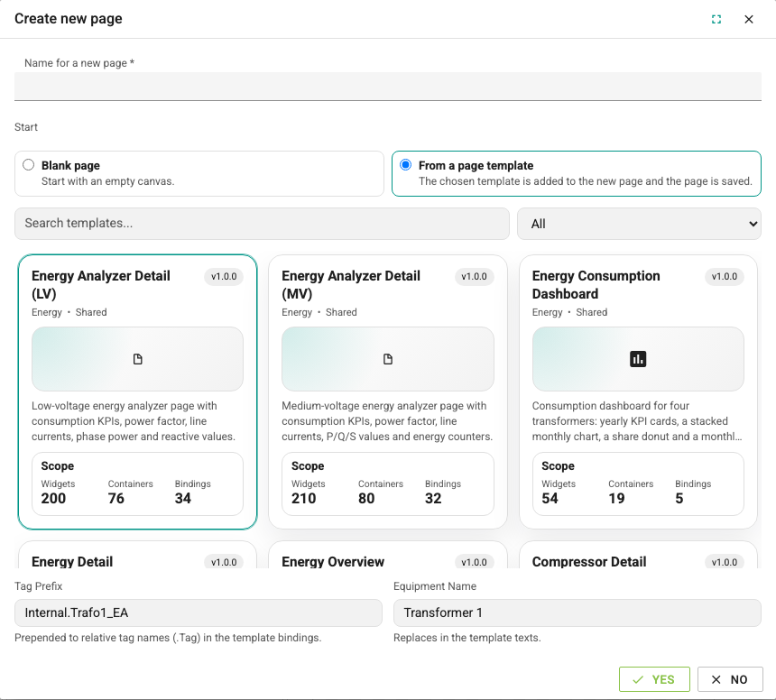The image size is (776, 700).
Task: Select From a page template radio
Action: (405, 165)
